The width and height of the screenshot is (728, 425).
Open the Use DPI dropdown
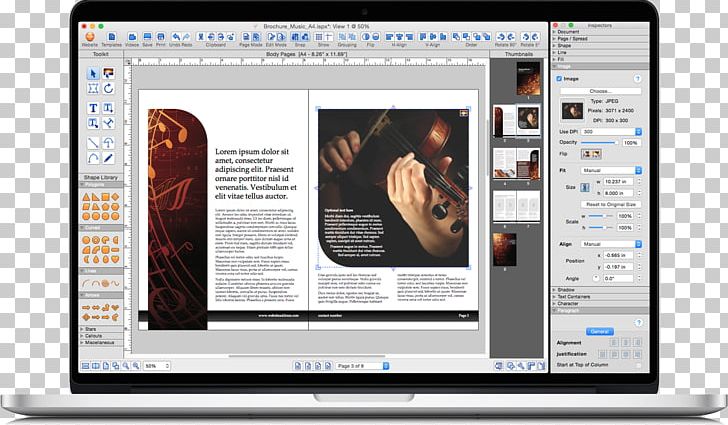pyautogui.click(x=611, y=132)
